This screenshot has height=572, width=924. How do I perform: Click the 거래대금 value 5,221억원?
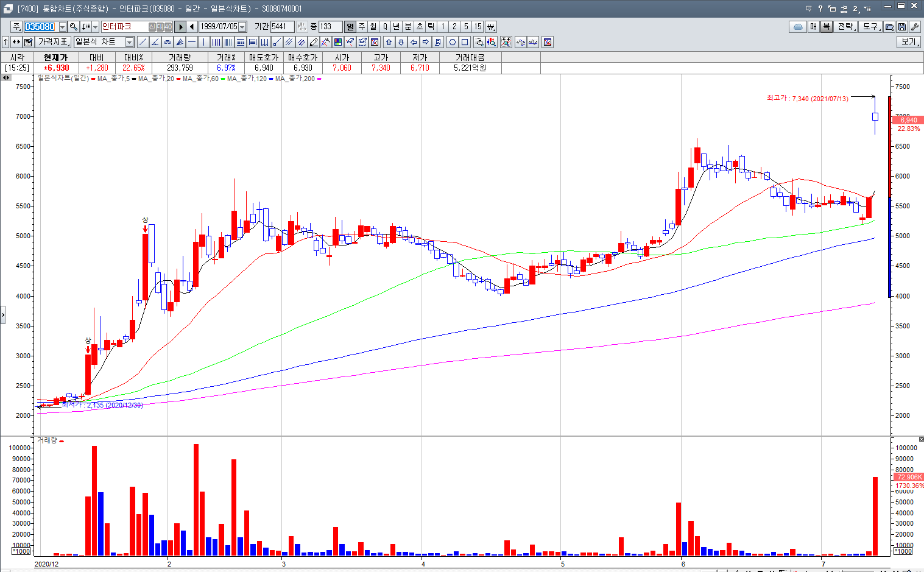pos(470,68)
